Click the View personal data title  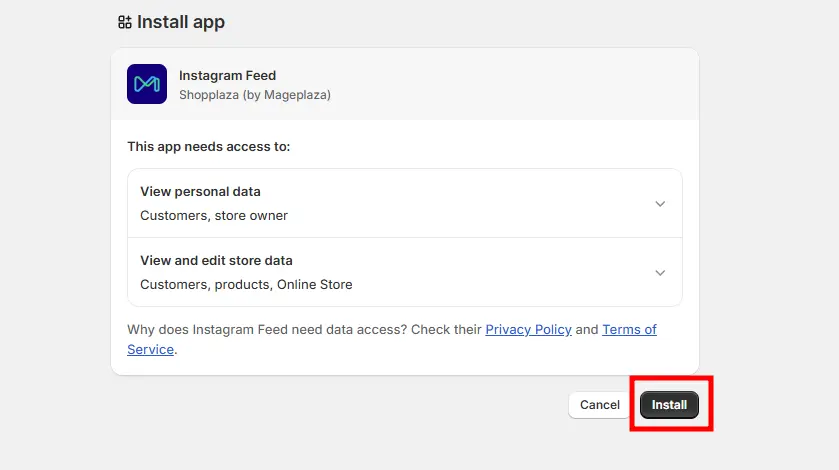(200, 192)
